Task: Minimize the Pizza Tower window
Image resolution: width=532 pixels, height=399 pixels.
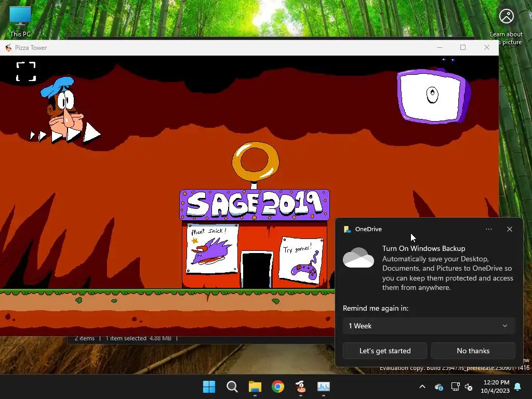Action: (x=440, y=47)
